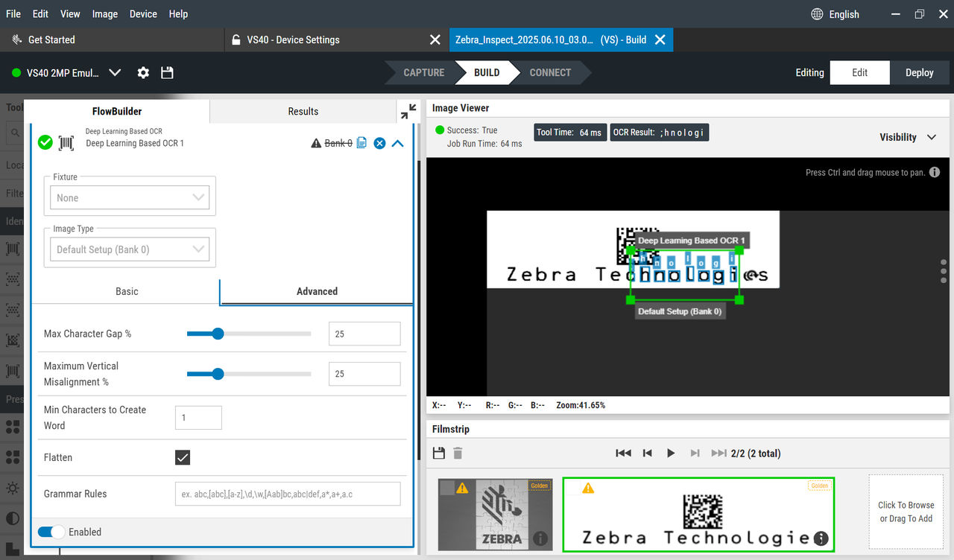The width and height of the screenshot is (954, 560).
Task: Open the Image Type dropdown
Action: (130, 249)
